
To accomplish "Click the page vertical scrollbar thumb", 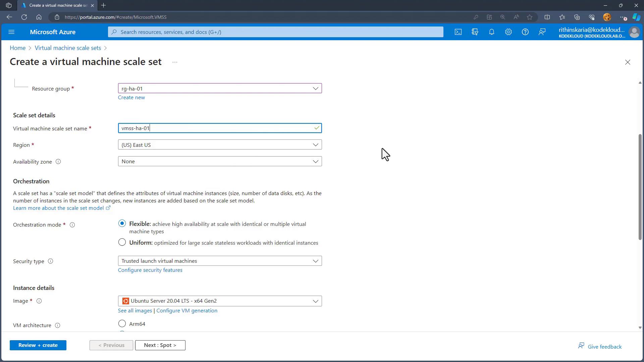I will [x=640, y=187].
